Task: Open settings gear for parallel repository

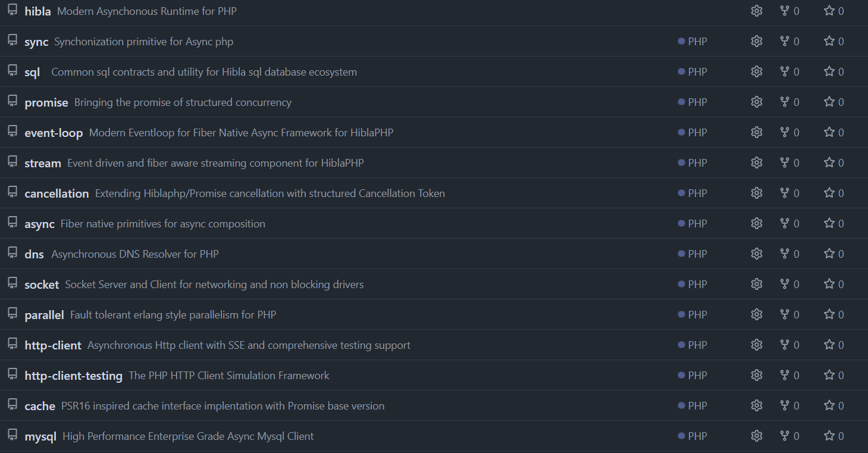Action: pyautogui.click(x=757, y=314)
